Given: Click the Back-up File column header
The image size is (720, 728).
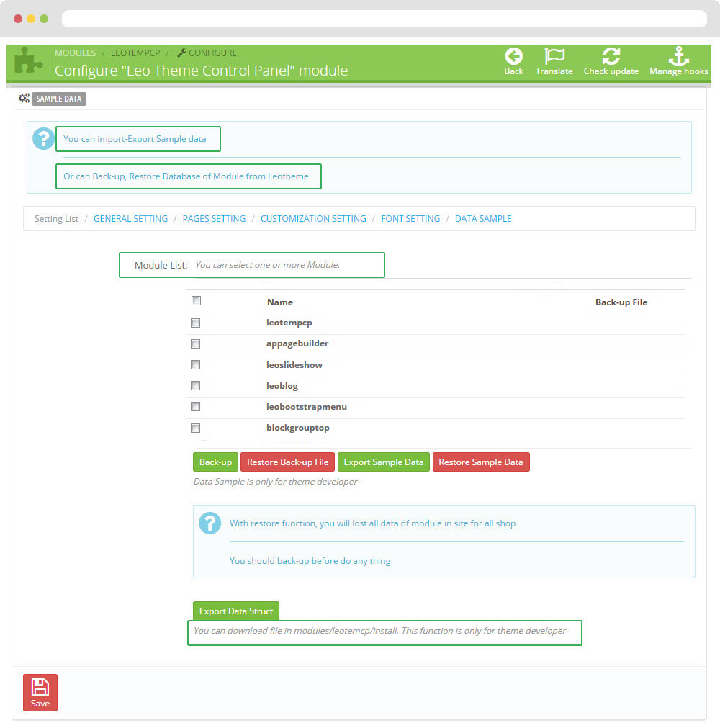Looking at the screenshot, I should tap(621, 302).
